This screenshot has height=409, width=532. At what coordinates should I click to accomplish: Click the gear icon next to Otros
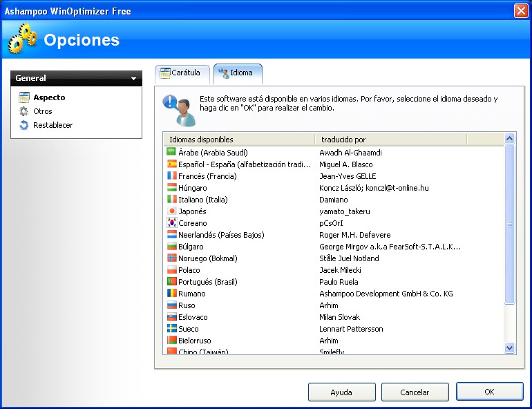pyautogui.click(x=23, y=111)
